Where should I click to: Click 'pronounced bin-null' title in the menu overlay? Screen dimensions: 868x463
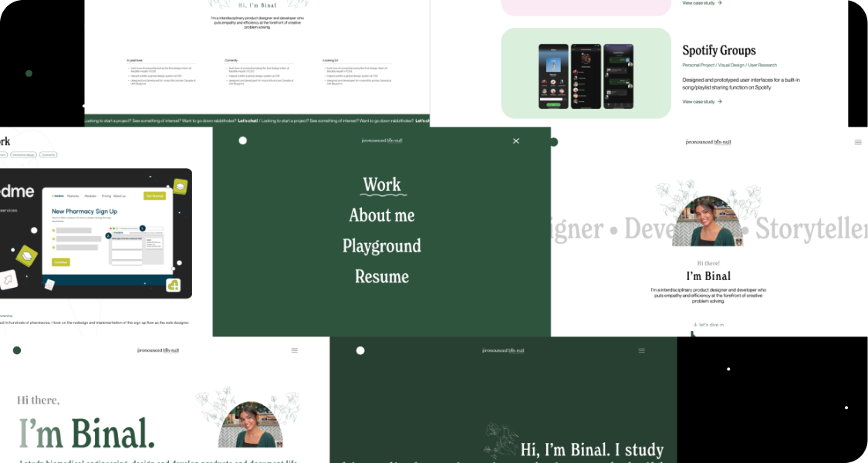382,140
